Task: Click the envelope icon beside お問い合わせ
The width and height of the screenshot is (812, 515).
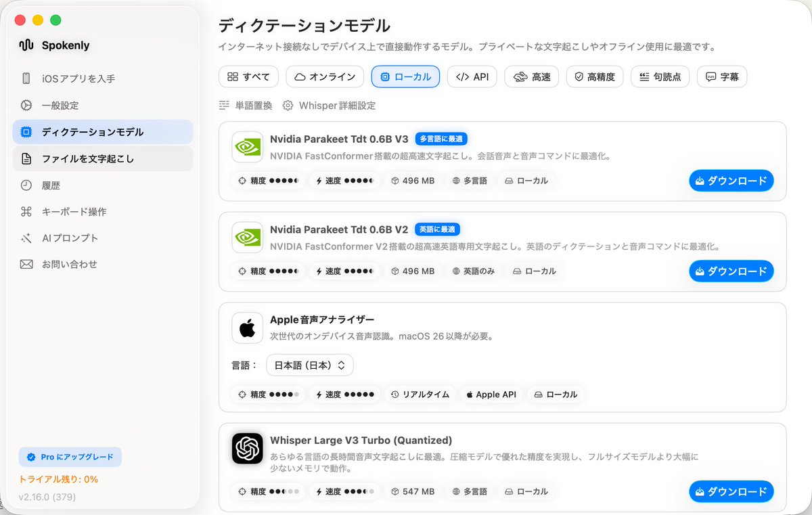Action: (x=26, y=264)
